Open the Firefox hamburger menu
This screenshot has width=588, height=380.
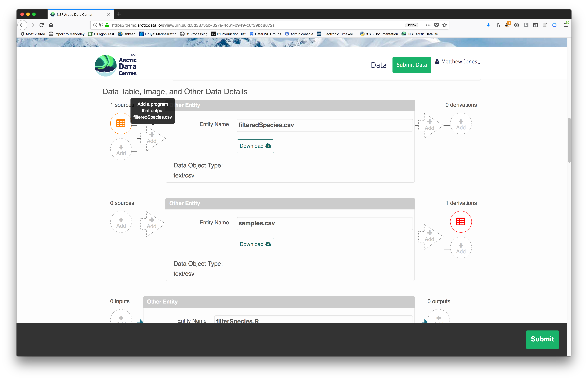(566, 25)
